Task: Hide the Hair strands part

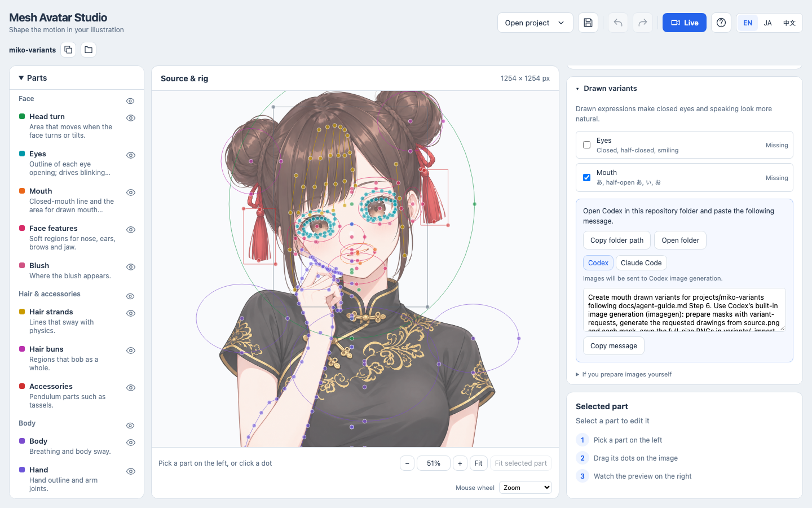Action: pyautogui.click(x=131, y=313)
